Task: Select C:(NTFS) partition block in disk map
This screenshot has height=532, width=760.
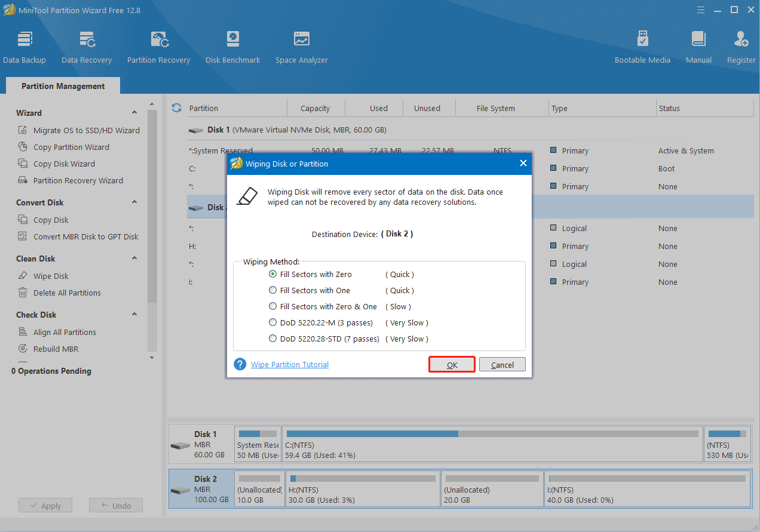Action: pyautogui.click(x=492, y=444)
